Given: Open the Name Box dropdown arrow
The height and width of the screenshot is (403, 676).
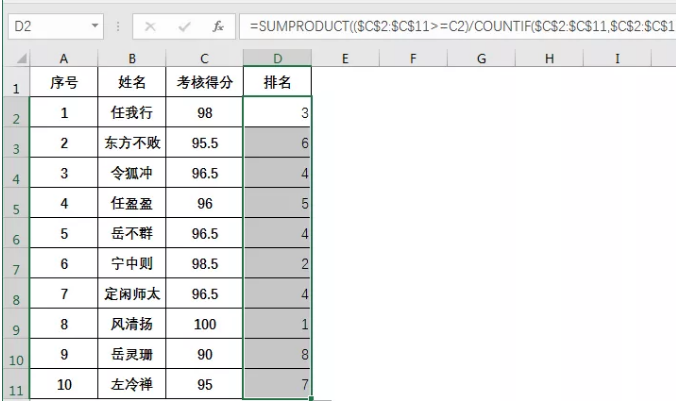Looking at the screenshot, I should click(95, 26).
